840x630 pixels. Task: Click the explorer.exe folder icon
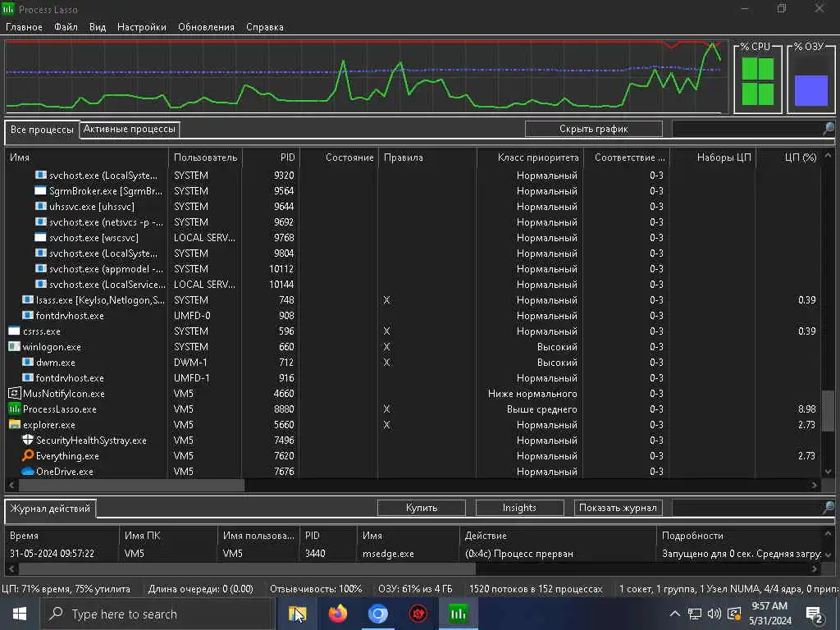point(15,424)
